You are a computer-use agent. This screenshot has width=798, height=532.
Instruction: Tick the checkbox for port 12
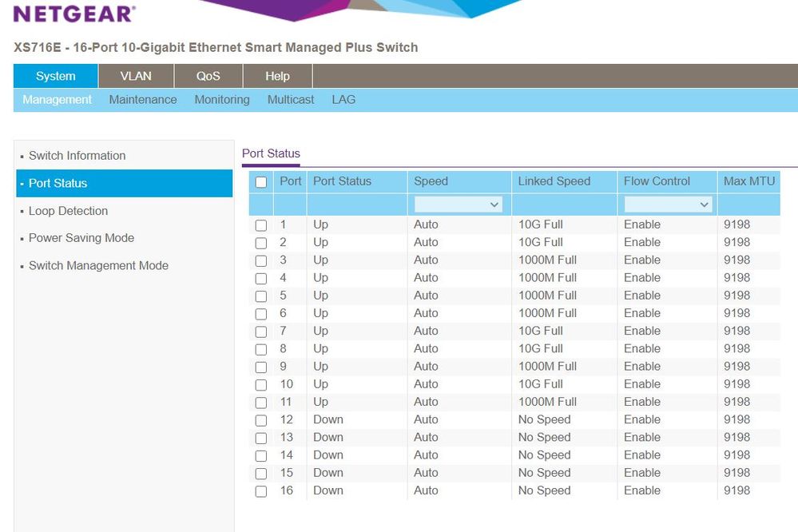click(x=260, y=420)
